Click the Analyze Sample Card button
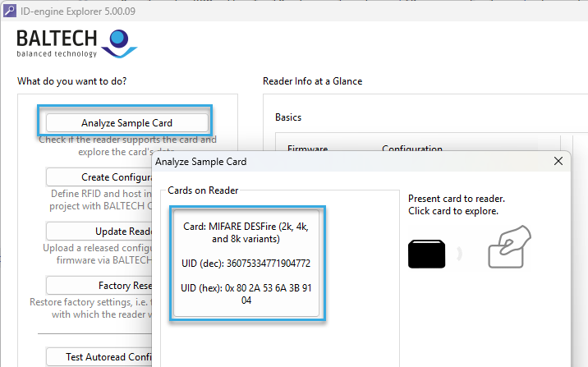Viewport: 588px width, 367px height. pos(126,123)
